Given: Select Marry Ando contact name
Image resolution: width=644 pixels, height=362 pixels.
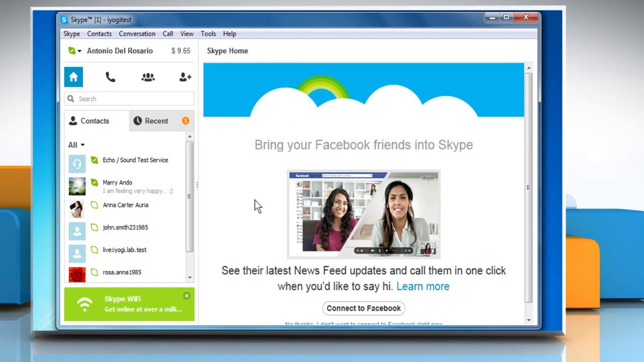Looking at the screenshot, I should coord(117,183).
